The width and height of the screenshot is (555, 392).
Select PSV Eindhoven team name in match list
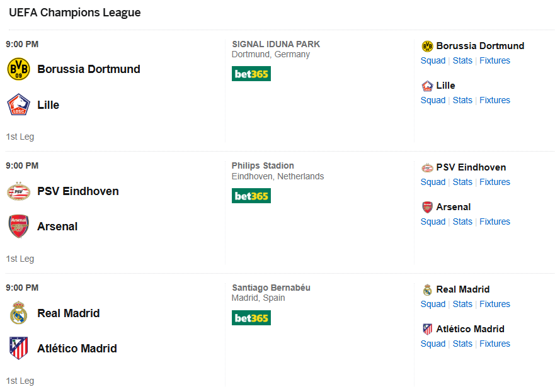coord(78,191)
